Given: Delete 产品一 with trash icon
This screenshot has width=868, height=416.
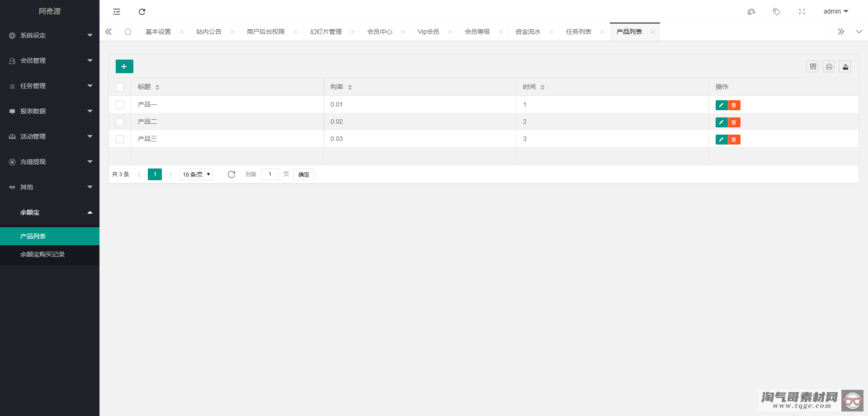Looking at the screenshot, I should coord(734,105).
